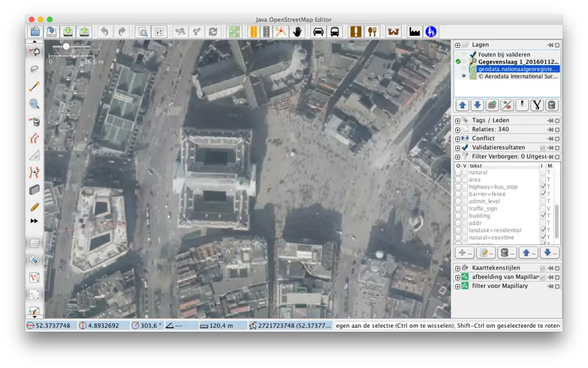The height and width of the screenshot is (368, 588).
Task: Toggle visibility of Aerodata International layer
Action: click(x=464, y=77)
